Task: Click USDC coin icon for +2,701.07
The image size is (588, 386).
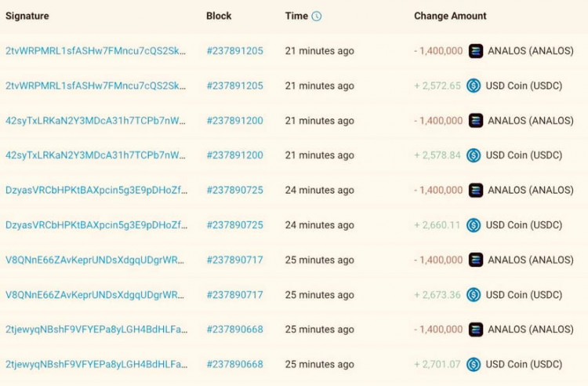Action: [x=474, y=364]
